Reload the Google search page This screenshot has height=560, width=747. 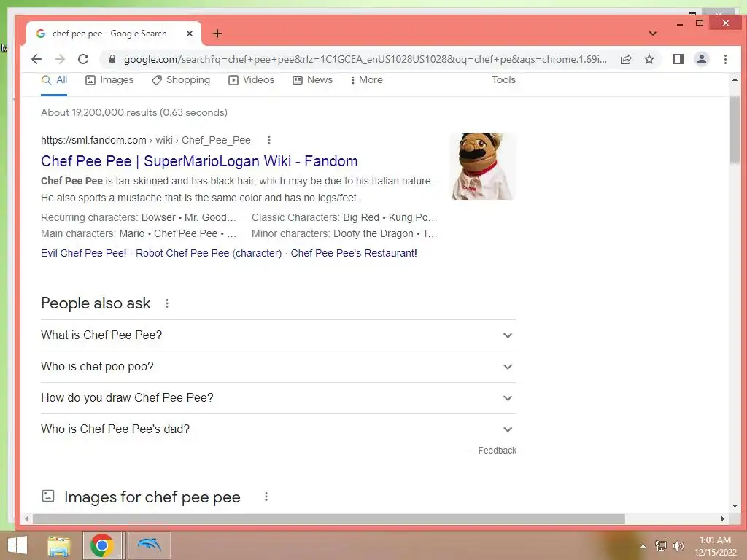[x=83, y=59]
